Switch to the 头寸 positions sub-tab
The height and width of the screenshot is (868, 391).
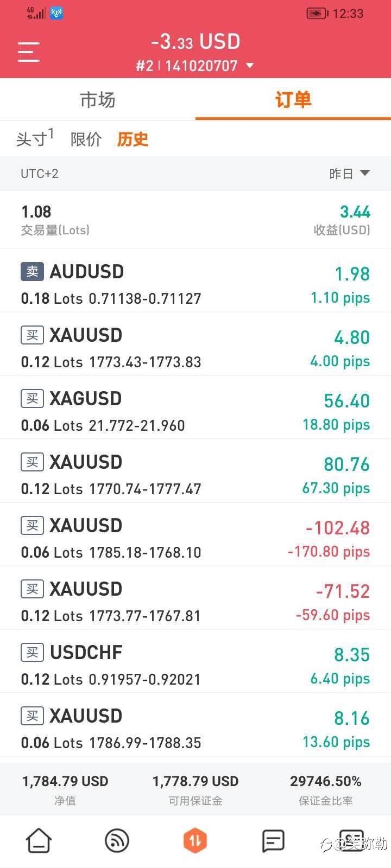[x=35, y=138]
